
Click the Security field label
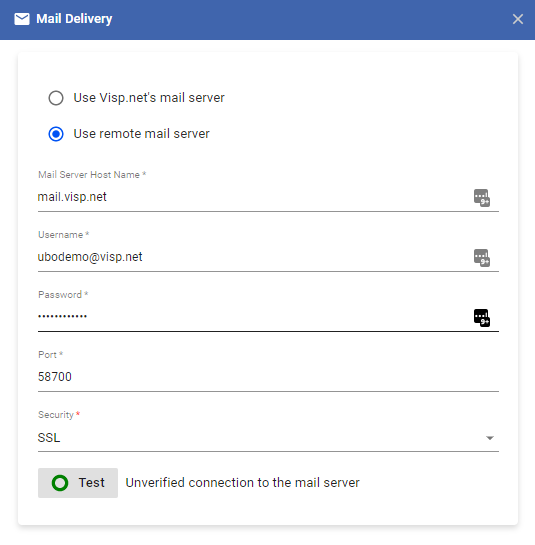[56, 415]
